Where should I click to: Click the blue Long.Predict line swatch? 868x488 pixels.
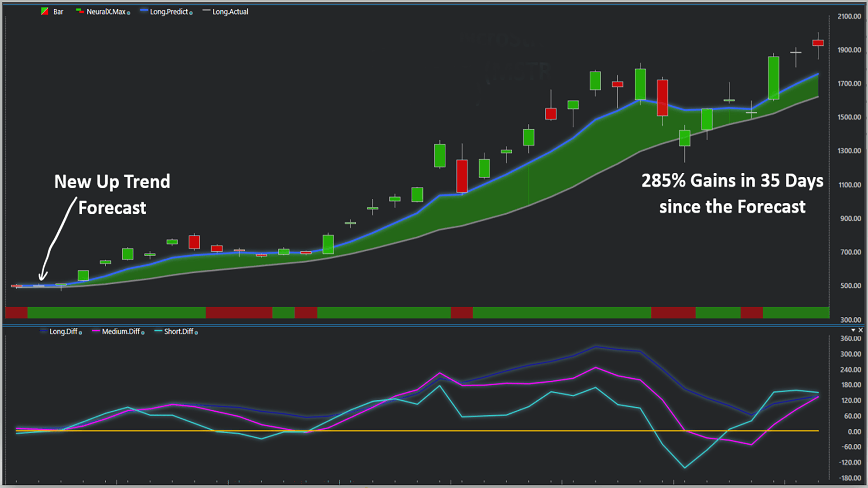144,11
